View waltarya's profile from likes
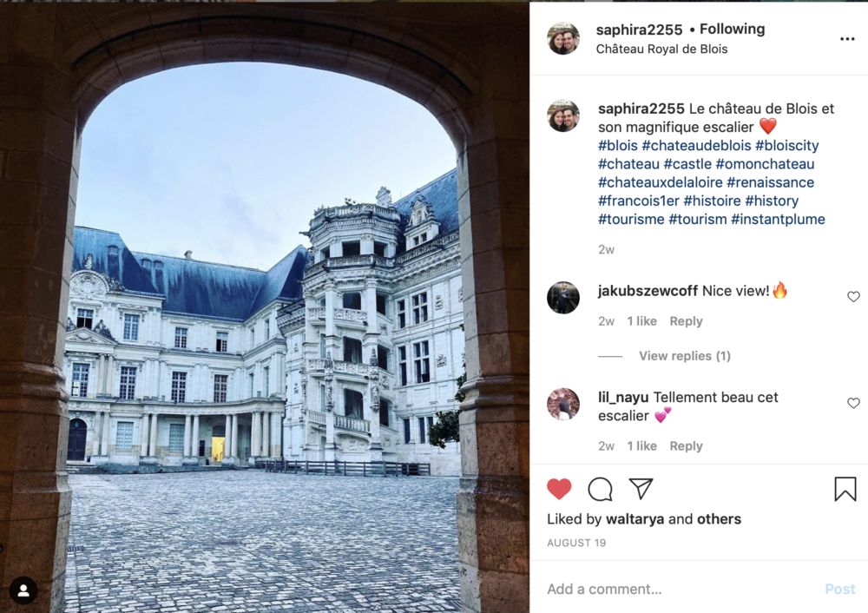Viewport: 868px width, 613px height. pyautogui.click(x=635, y=519)
